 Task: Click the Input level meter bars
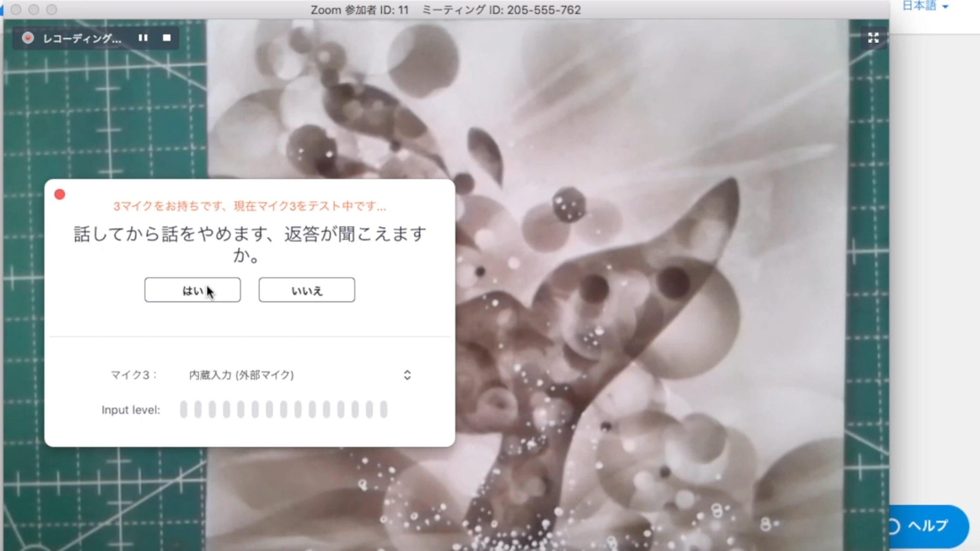click(283, 409)
